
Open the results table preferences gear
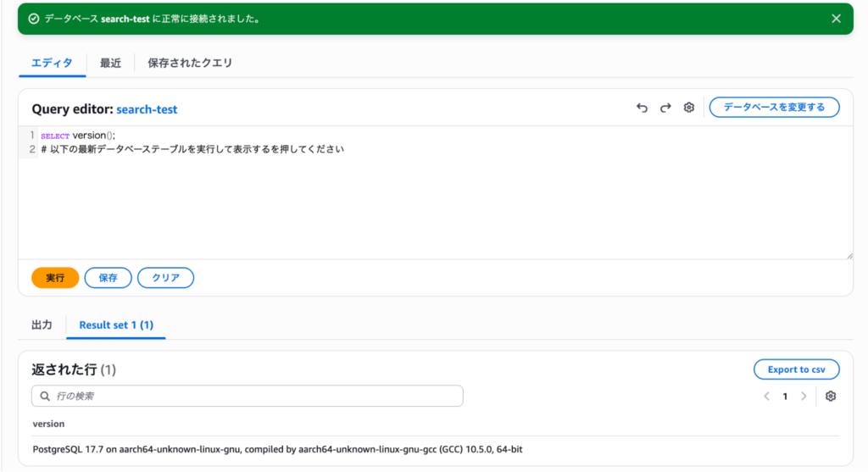(x=831, y=396)
